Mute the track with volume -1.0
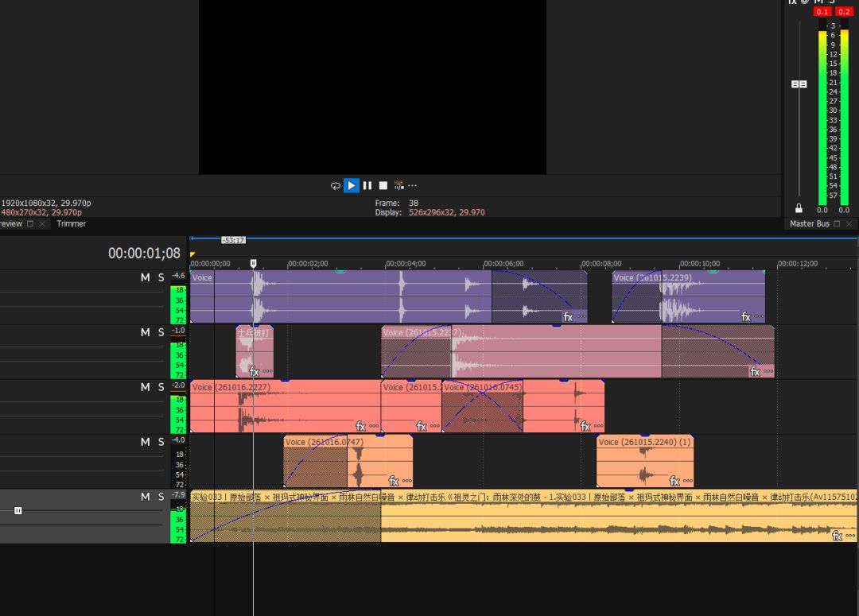 [x=146, y=332]
